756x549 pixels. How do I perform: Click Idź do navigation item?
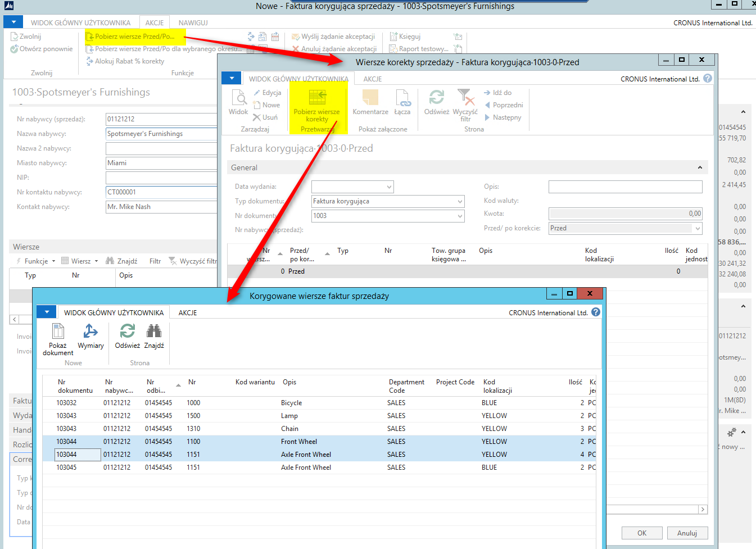[498, 93]
